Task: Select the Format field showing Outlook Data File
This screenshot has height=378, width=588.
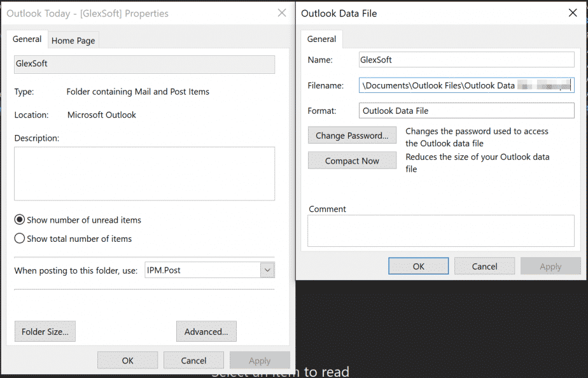Action: pyautogui.click(x=466, y=110)
